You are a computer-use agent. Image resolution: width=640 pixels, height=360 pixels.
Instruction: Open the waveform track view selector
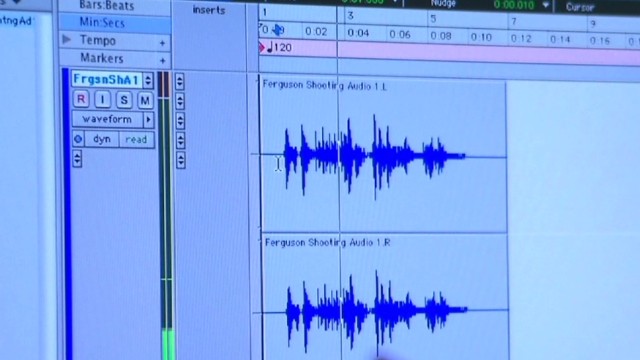[x=107, y=119]
